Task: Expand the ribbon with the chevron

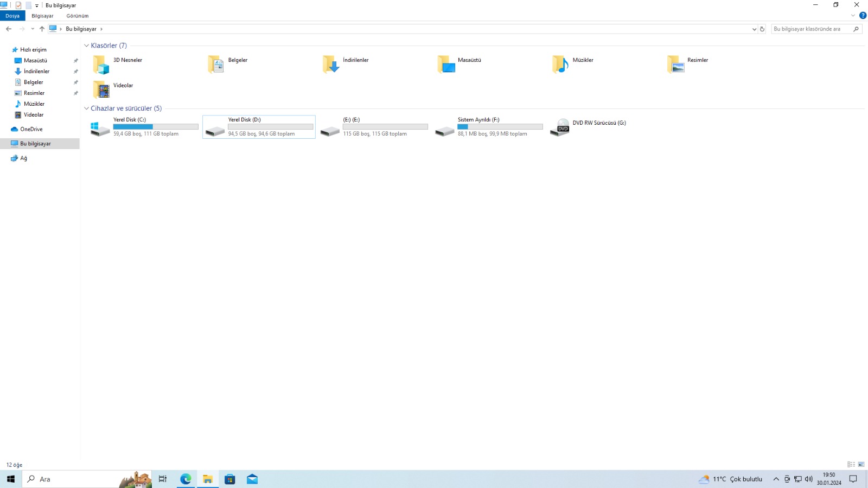Action: pos(853,16)
